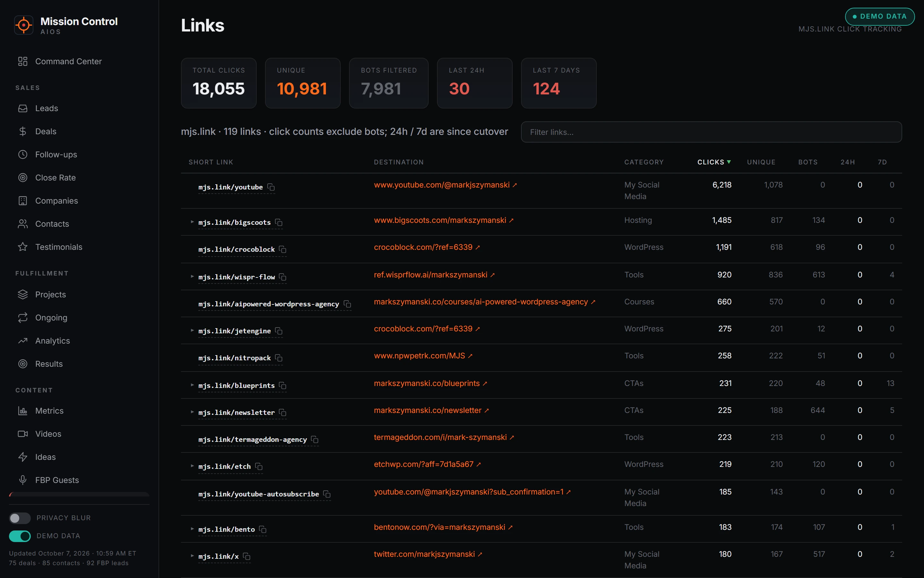Copy the termageddon-agency short link
Screen dimensions: 924x578
[x=315, y=440]
